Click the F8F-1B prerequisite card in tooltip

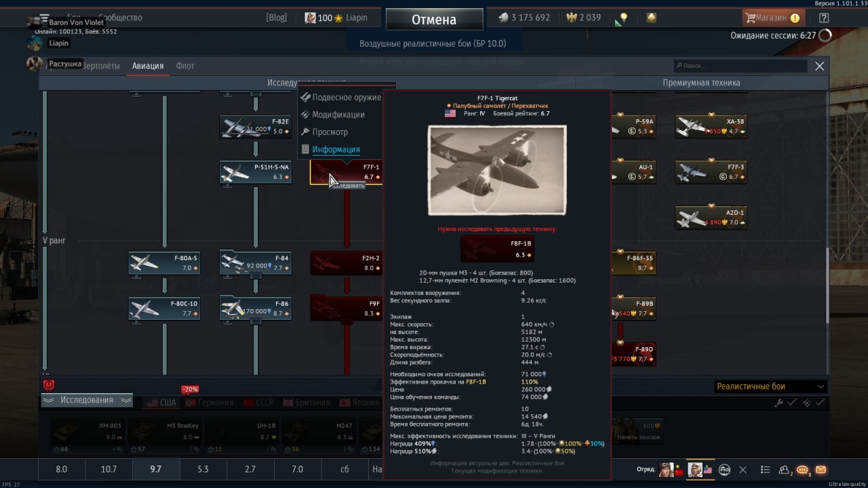click(496, 249)
